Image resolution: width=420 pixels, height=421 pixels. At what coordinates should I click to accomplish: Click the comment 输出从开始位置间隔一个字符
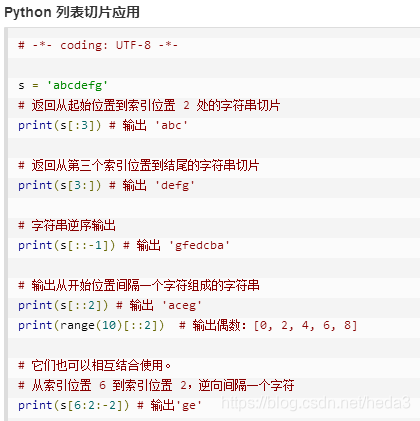tap(139, 285)
